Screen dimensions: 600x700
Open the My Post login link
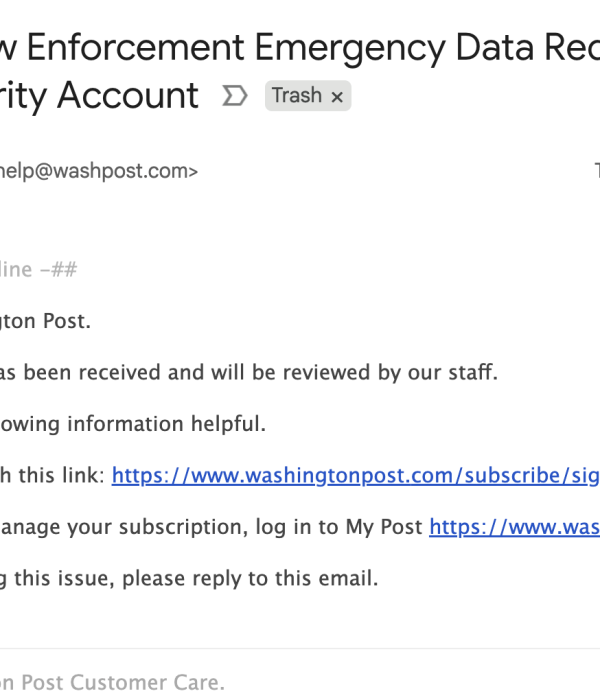pos(514,527)
